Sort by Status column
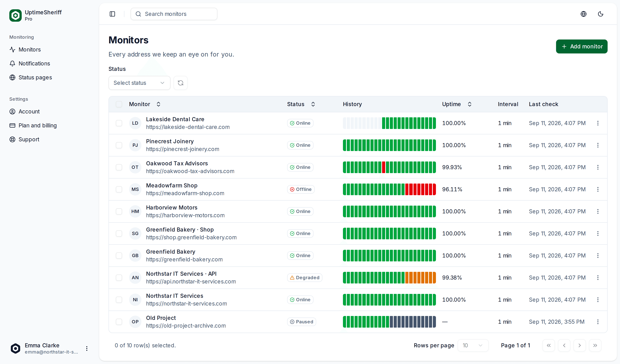The width and height of the screenshot is (620, 364). pos(301,104)
